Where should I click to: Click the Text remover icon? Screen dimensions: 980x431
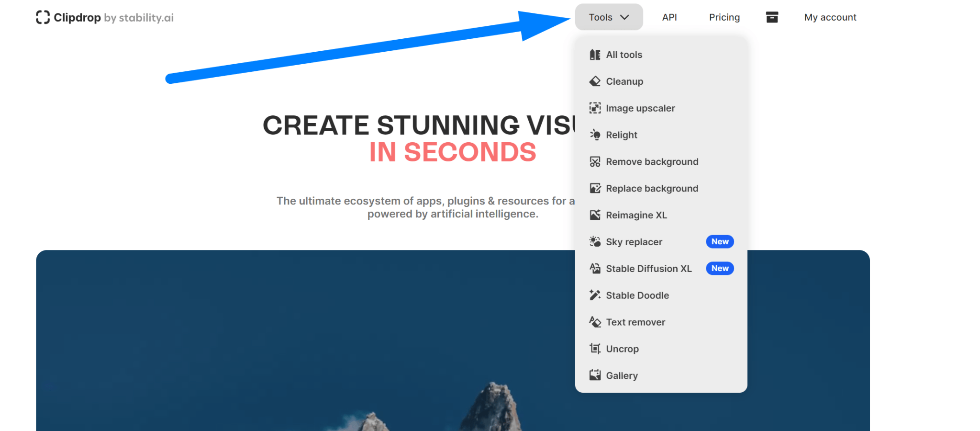tap(595, 322)
